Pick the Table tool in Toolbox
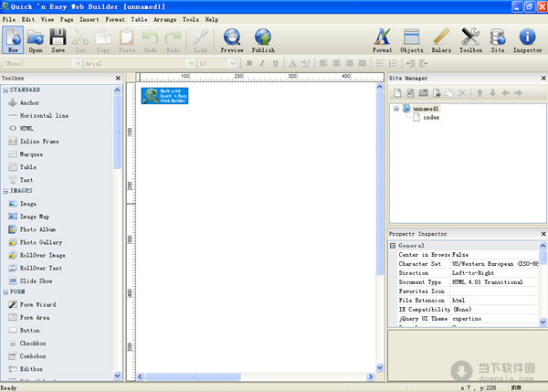The height and width of the screenshot is (392, 548). point(22,167)
